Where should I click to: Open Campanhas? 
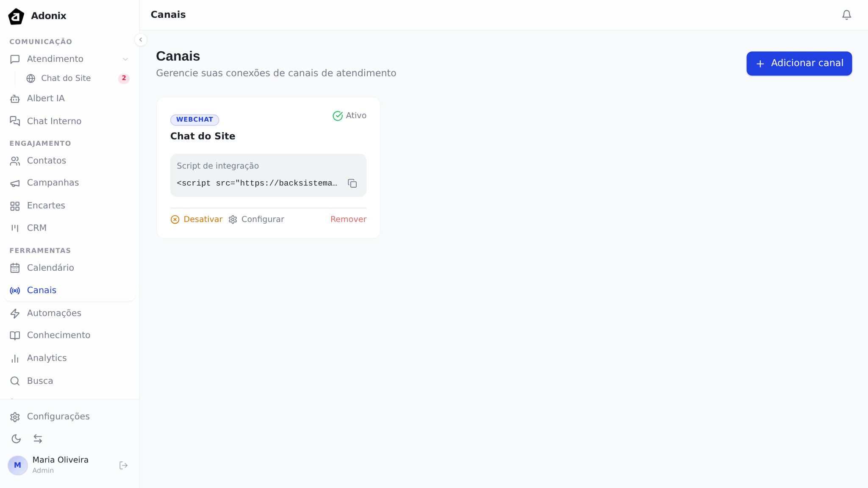coord(69,183)
